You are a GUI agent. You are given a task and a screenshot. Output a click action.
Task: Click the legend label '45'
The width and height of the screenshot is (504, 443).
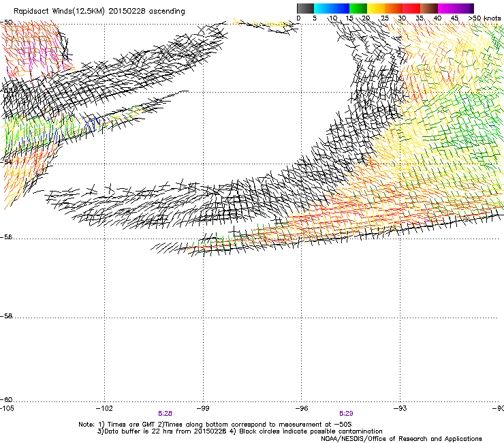454,18
